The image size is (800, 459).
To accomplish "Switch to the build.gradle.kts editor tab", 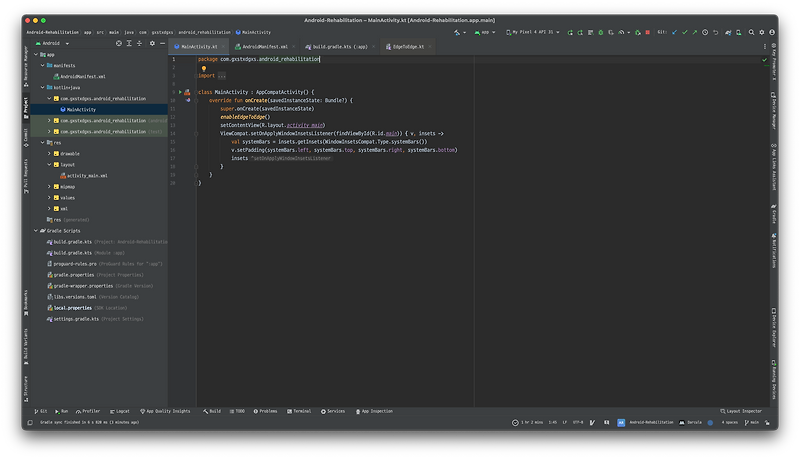I will pyautogui.click(x=338, y=47).
